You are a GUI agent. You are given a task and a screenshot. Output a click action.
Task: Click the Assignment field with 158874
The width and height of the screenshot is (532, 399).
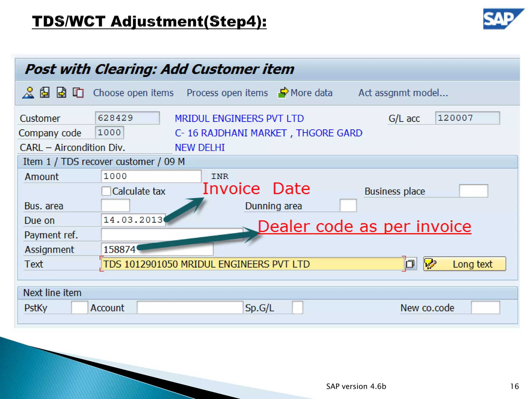157,249
